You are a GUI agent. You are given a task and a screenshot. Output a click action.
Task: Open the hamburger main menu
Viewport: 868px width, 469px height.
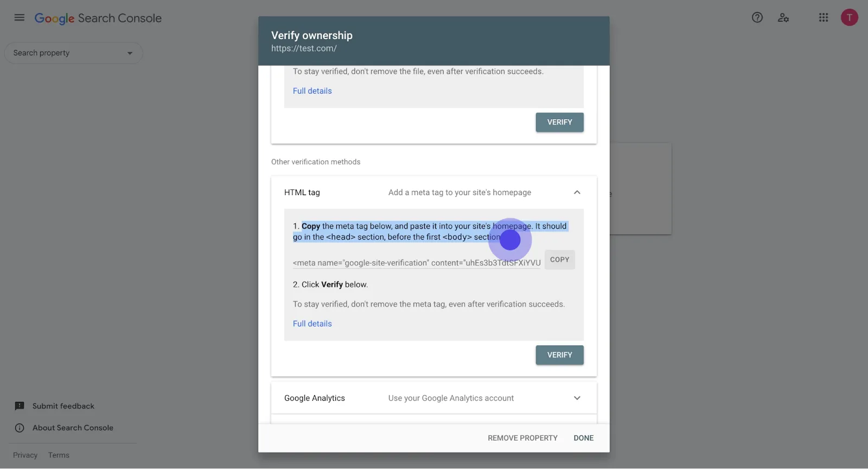point(20,17)
